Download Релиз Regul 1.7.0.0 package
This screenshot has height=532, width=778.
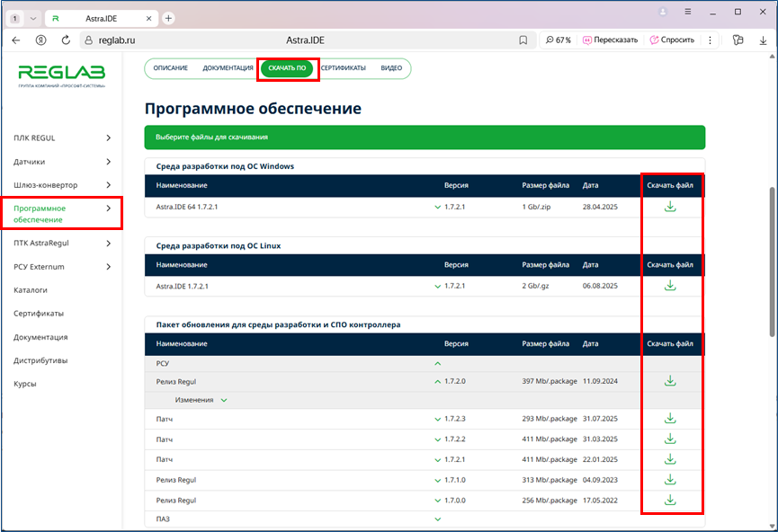point(669,500)
